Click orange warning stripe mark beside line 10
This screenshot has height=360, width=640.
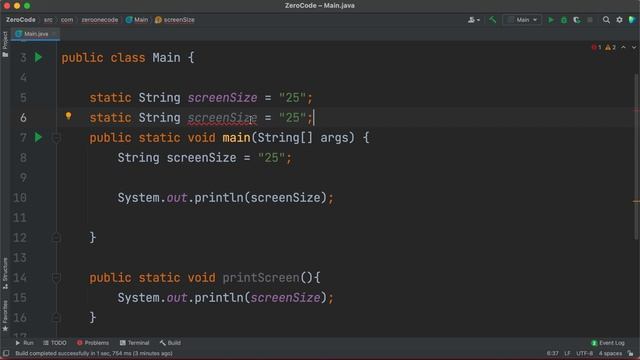coord(636,201)
